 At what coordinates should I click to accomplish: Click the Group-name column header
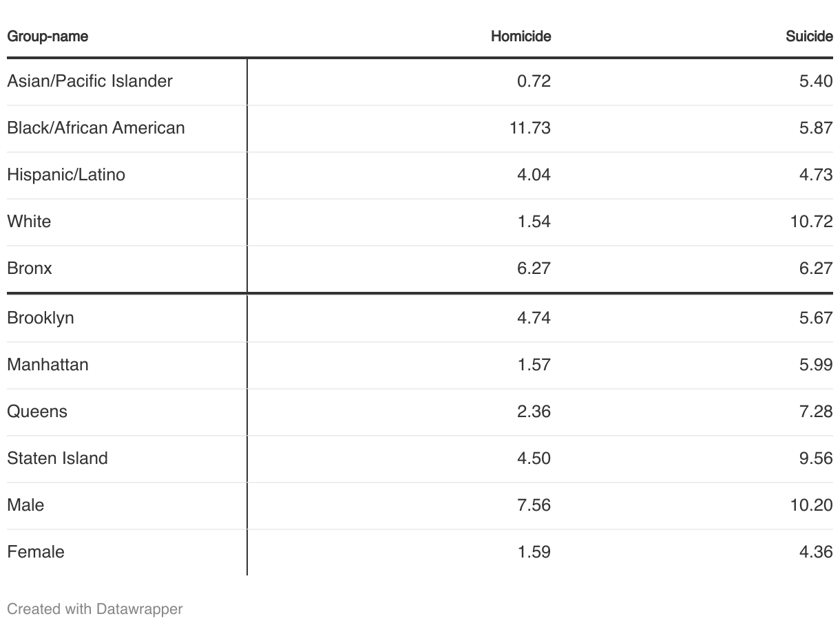48,36
